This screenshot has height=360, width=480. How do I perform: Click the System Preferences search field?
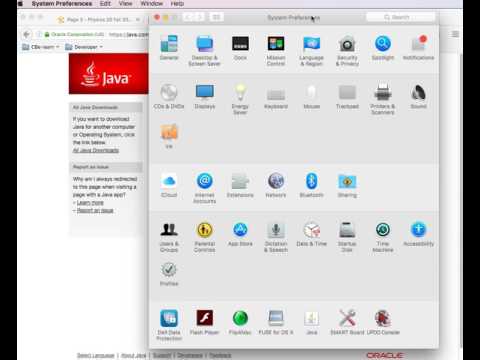(x=400, y=17)
